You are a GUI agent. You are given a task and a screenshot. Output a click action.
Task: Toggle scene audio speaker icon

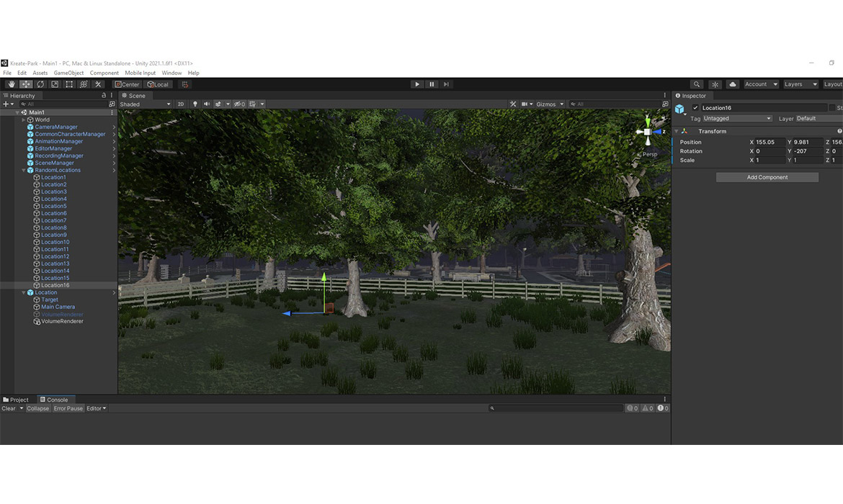pyautogui.click(x=207, y=104)
